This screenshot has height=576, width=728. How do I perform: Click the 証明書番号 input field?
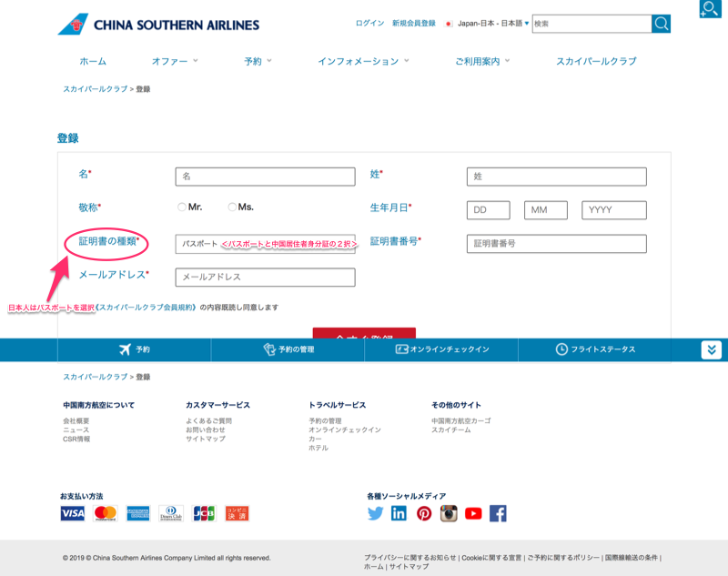click(x=557, y=244)
